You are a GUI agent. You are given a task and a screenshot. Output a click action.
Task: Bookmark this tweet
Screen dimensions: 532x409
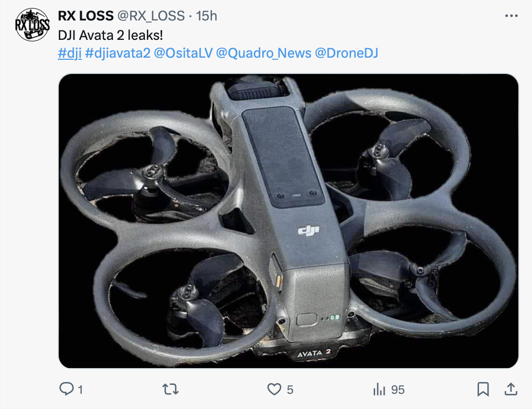point(483,389)
